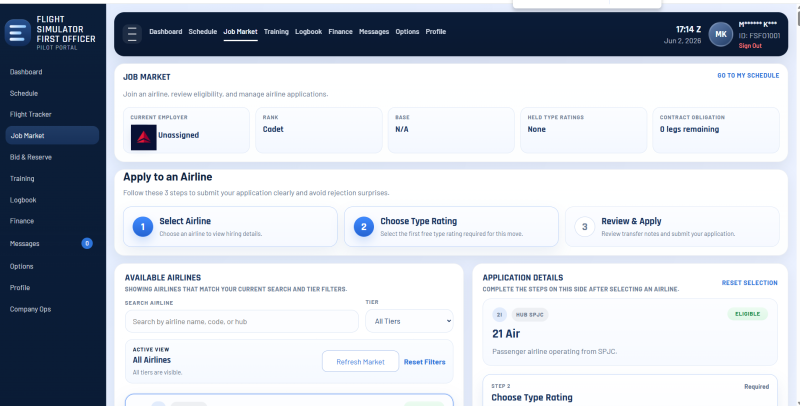Click the All Airlines active view label

click(152, 360)
